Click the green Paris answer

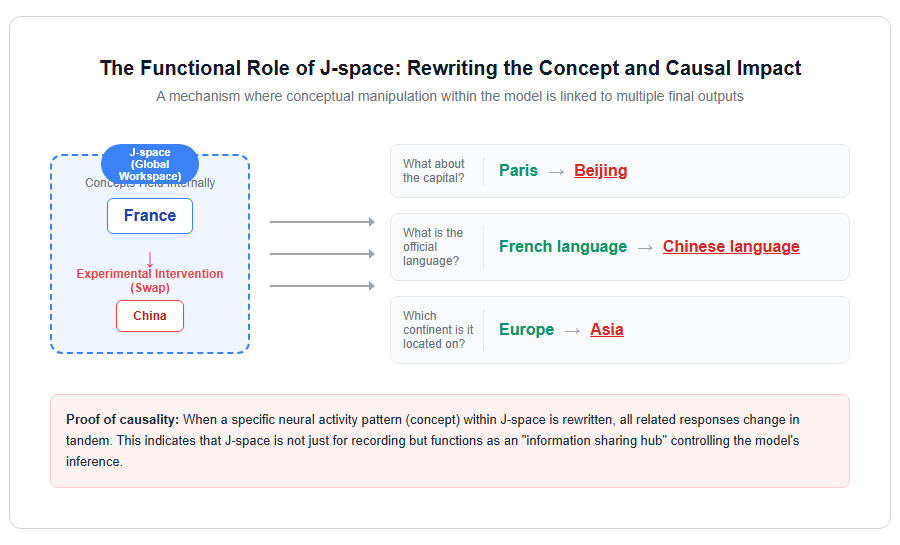[518, 170]
